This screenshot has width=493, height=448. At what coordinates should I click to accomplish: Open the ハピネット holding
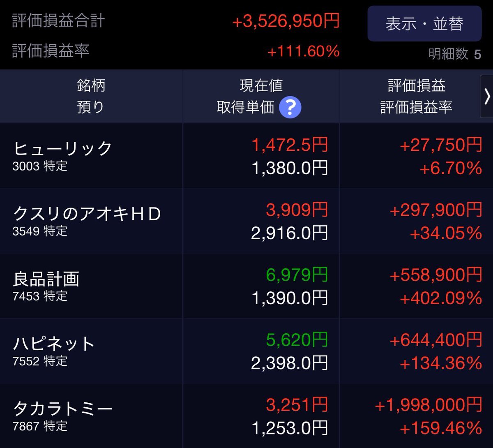tap(246, 351)
